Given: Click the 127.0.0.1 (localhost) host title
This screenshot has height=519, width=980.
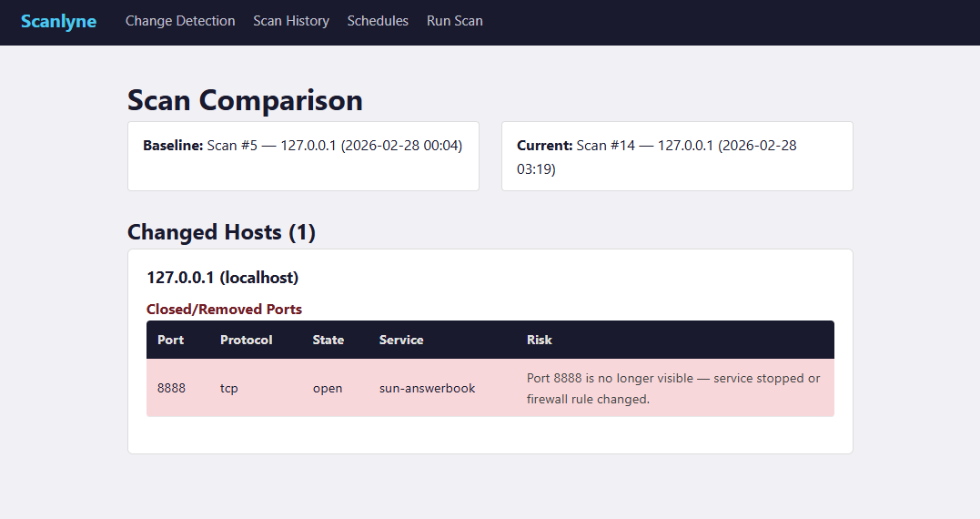Looking at the screenshot, I should (222, 277).
